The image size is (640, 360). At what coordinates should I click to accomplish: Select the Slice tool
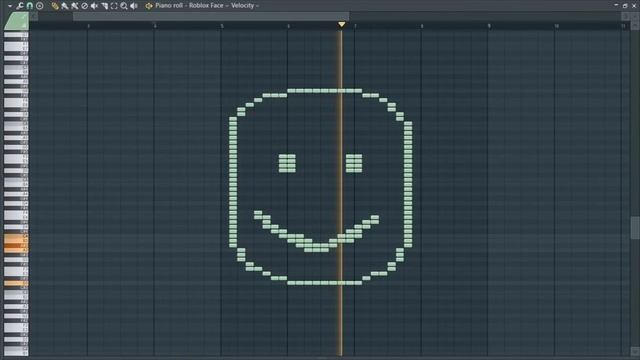pos(104,6)
